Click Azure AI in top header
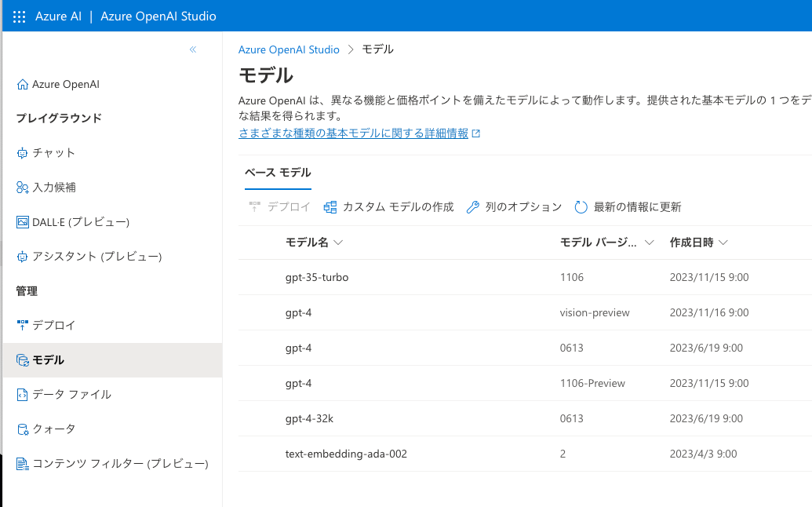 tap(58, 16)
